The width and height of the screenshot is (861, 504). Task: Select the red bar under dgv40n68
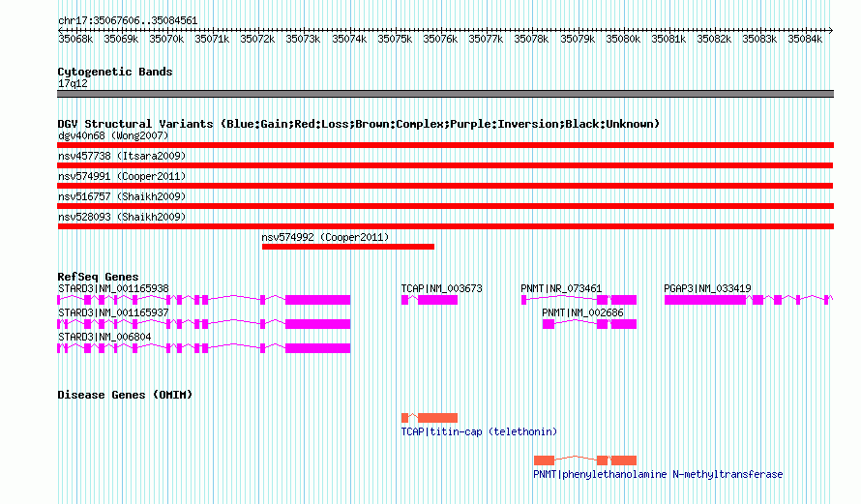[445, 145]
